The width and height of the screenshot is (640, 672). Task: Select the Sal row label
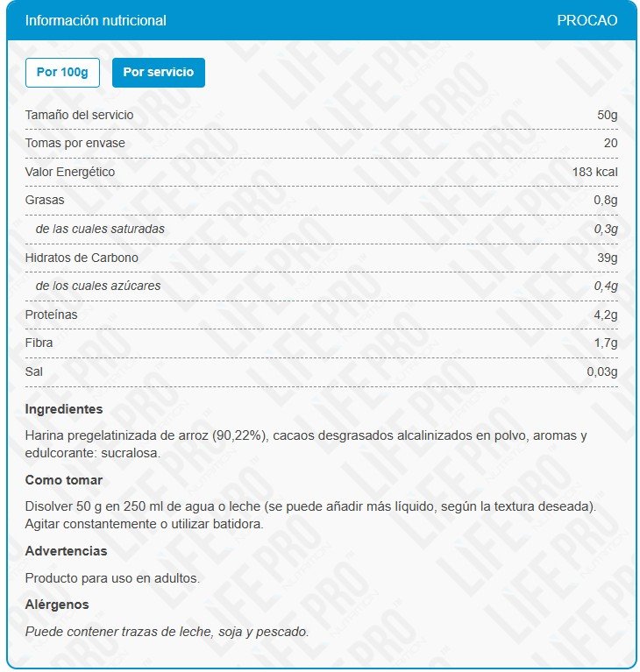[33, 371]
